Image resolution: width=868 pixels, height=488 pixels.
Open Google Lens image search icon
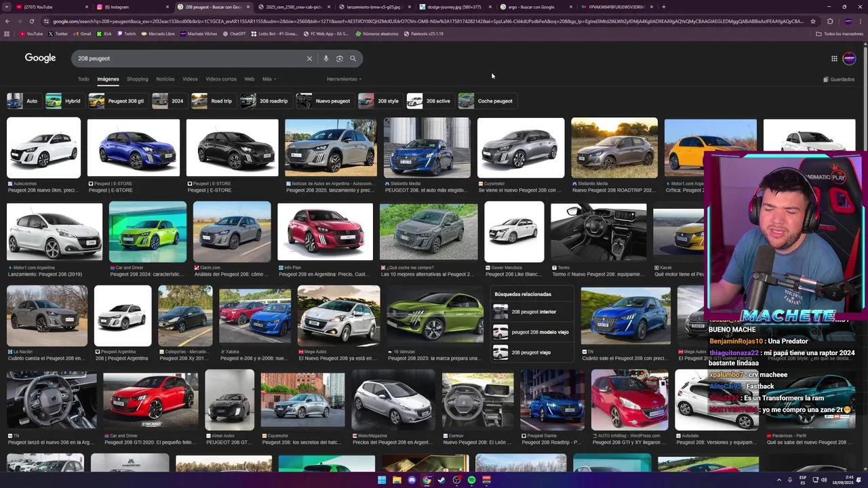click(x=340, y=58)
